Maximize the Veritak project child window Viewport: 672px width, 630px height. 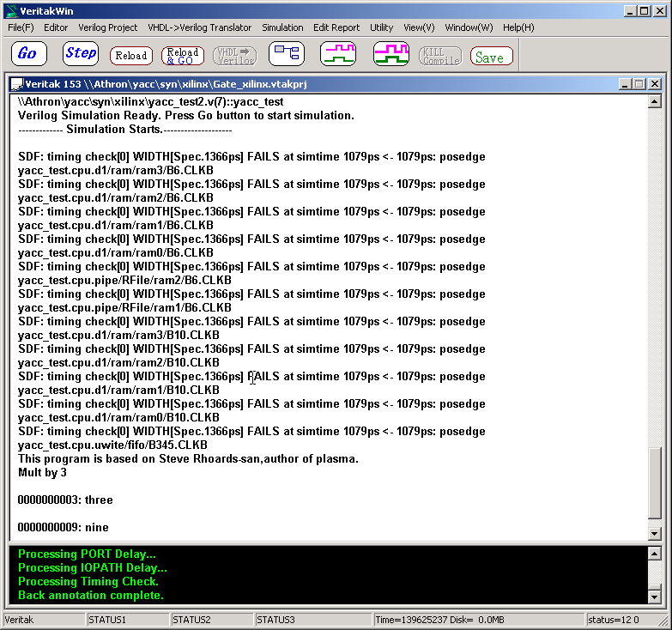(x=638, y=84)
